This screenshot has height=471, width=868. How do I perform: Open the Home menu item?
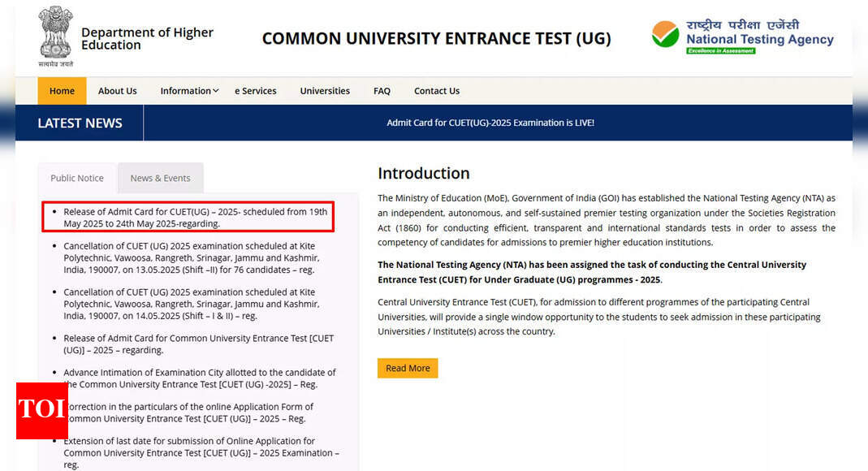tap(62, 91)
